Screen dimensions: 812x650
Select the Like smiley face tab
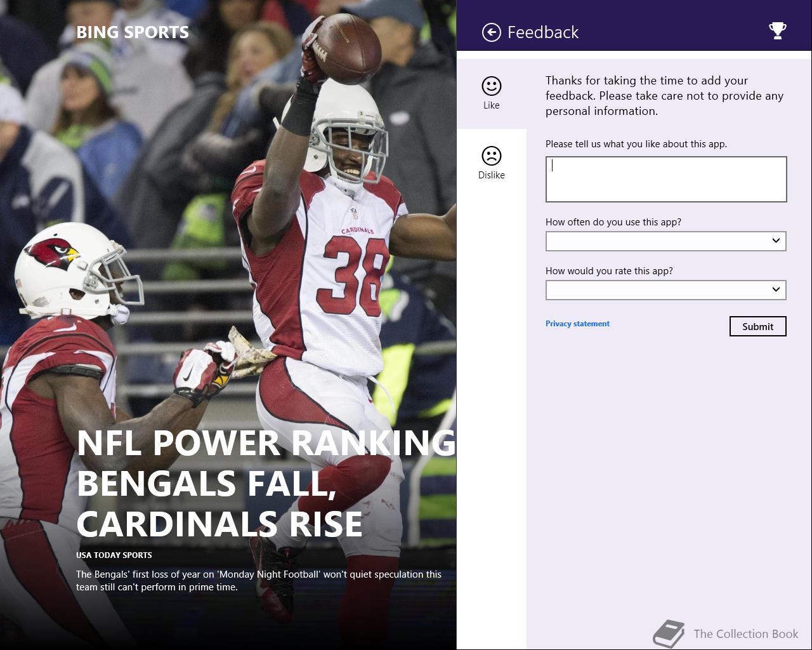point(492,93)
